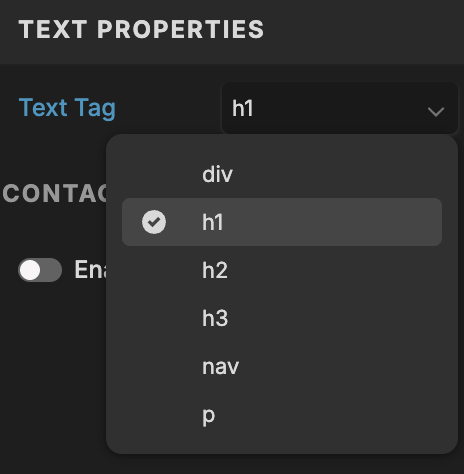Click the checkmark icon beside h1
Viewport: 464px width, 474px height.
coord(154,222)
